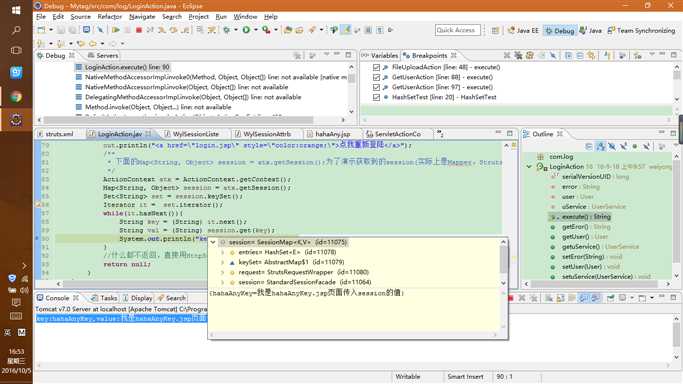The image size is (683, 384).
Task: Select the Servers view tab
Action: (103, 56)
